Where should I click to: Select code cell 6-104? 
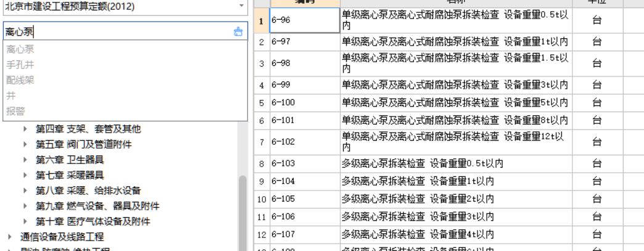coord(305,181)
